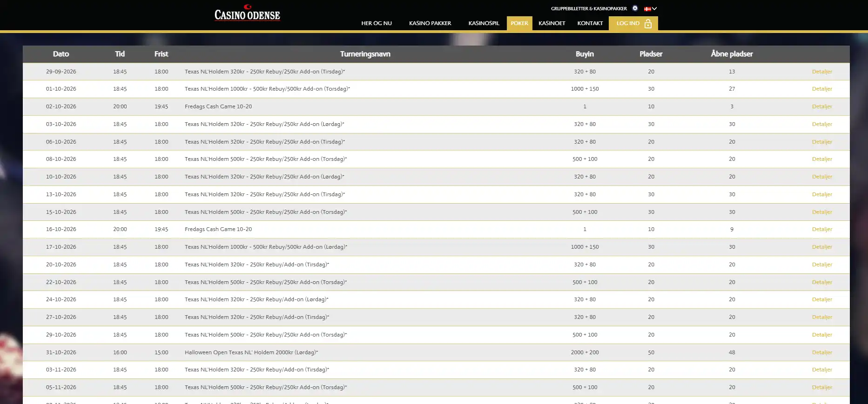Open Detaljer for the 29-09-2026 tournament
This screenshot has height=404, width=868.
(822, 72)
